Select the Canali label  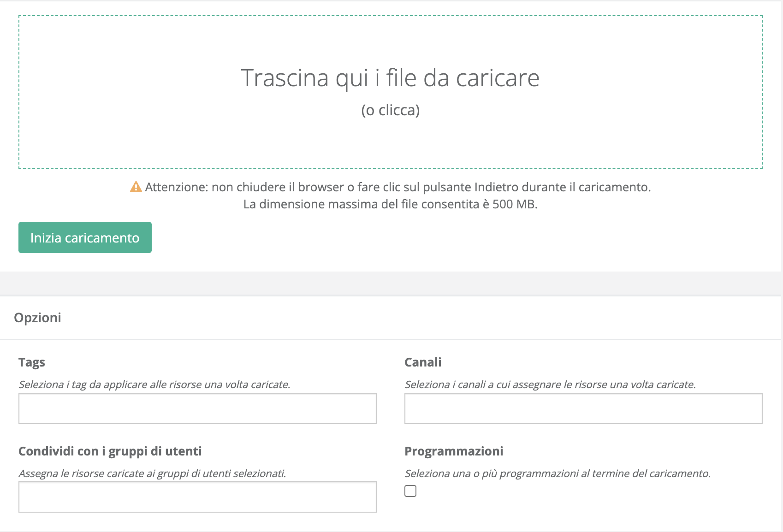pyautogui.click(x=423, y=362)
